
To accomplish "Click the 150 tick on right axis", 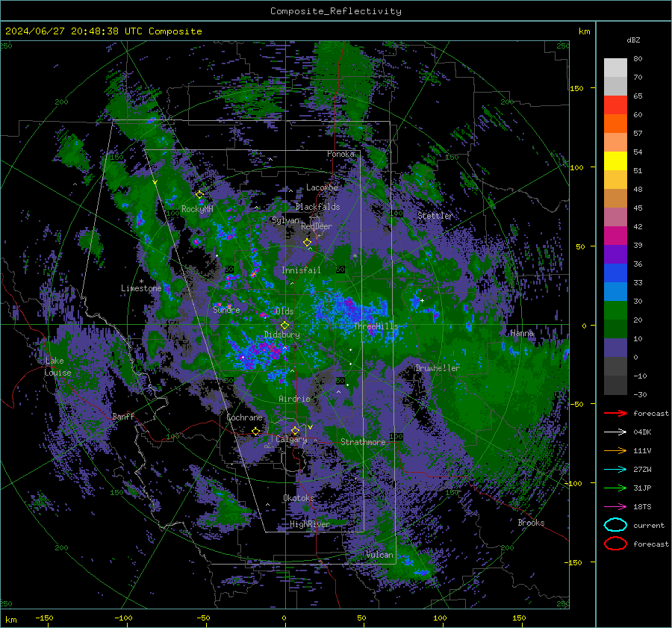I will pos(577,88).
